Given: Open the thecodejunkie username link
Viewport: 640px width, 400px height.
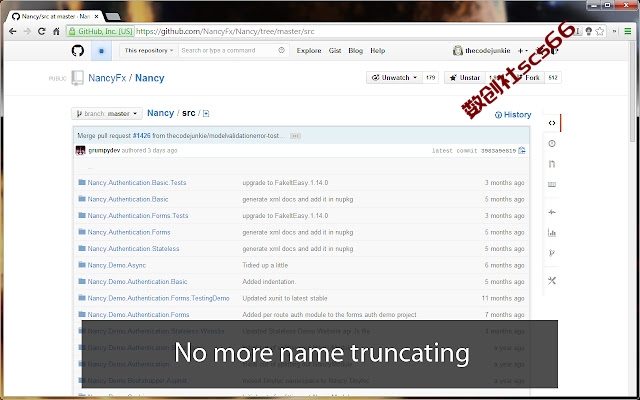Looking at the screenshot, I should pos(488,51).
